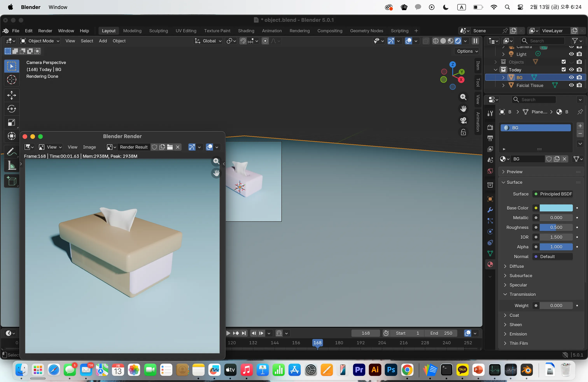588x382 pixels.
Task: Open the Base Color swatch
Action: [556, 208]
